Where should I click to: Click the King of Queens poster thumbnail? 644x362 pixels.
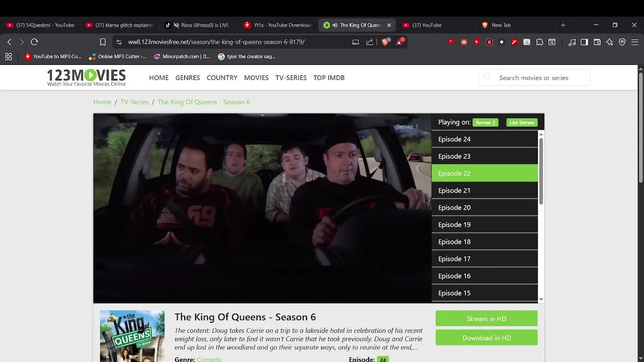(x=132, y=336)
